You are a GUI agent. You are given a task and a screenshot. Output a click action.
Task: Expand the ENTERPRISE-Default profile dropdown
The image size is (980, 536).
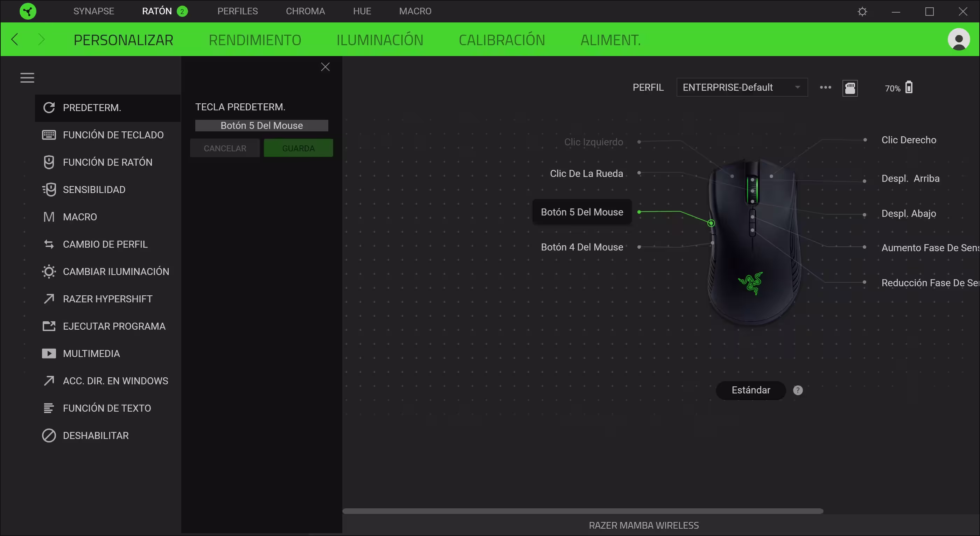coord(742,88)
